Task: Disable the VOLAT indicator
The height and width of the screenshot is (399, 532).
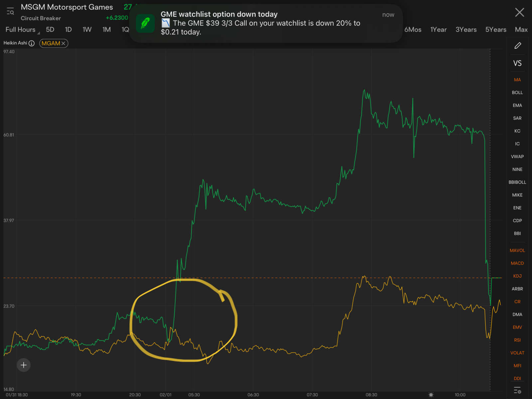Action: 517,353
